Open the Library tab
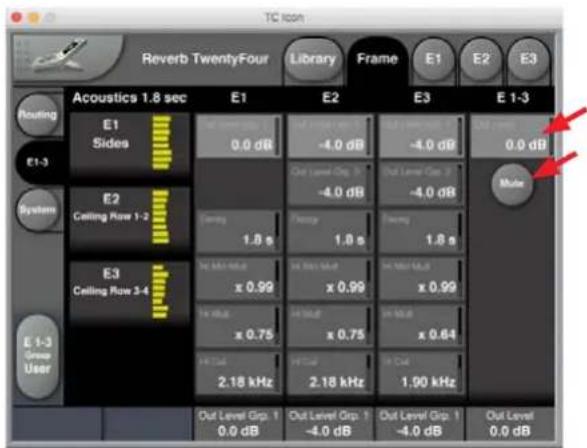 313,59
